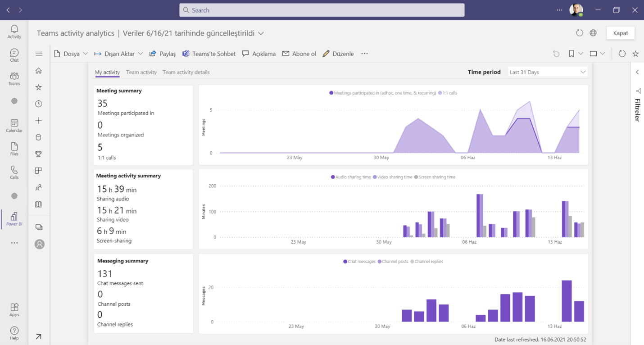Screen dimensions: 644x345
Task: Open Teams section in sidebar
Action: 14,79
